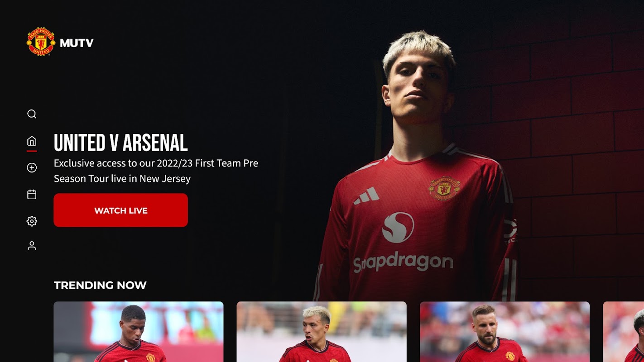Open the blonde player's trending thumbnail
The height and width of the screenshot is (362, 644).
322,332
